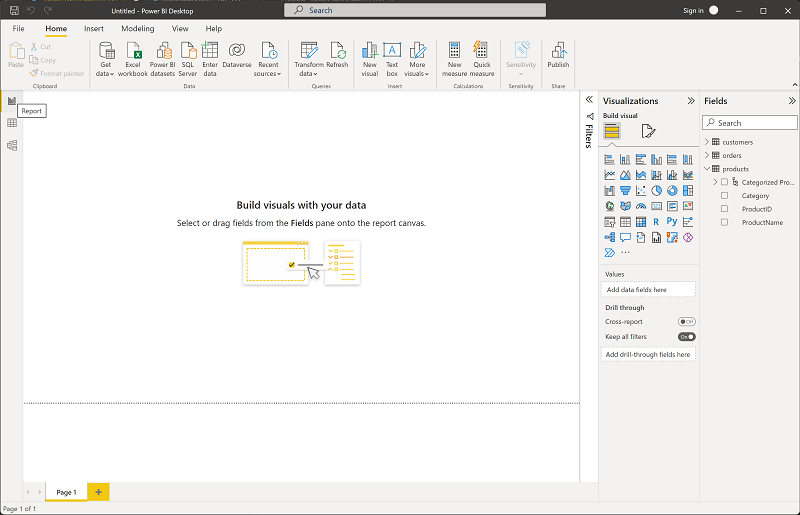This screenshot has height=515, width=800.
Task: Open the Modeling ribbon tab
Action: (138, 29)
